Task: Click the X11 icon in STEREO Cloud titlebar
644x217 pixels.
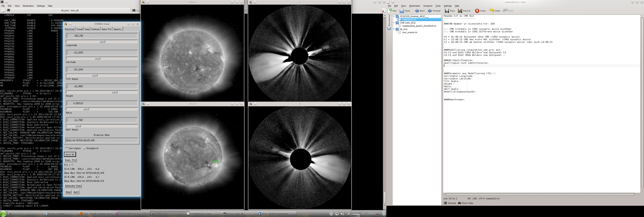Action: 66,24
